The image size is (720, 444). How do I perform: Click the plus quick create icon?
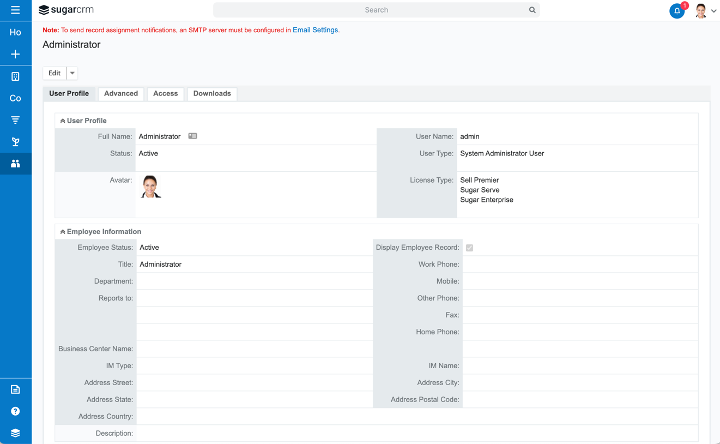(15, 54)
